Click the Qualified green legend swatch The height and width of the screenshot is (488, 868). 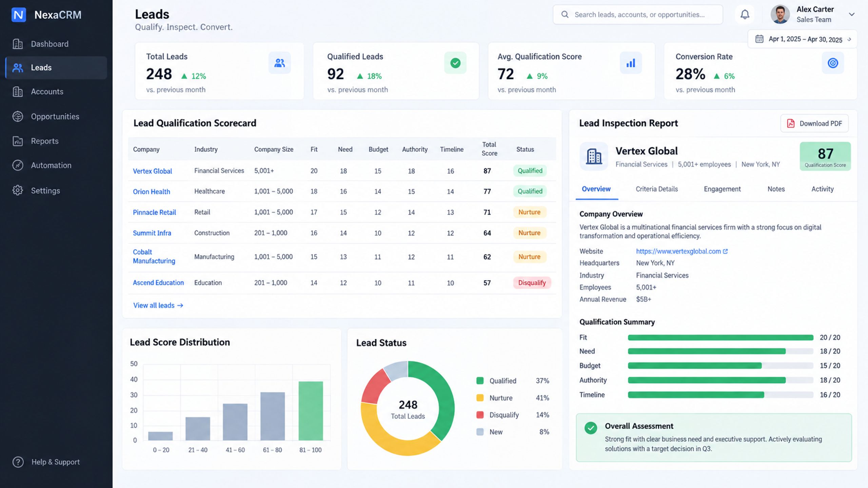tap(480, 381)
